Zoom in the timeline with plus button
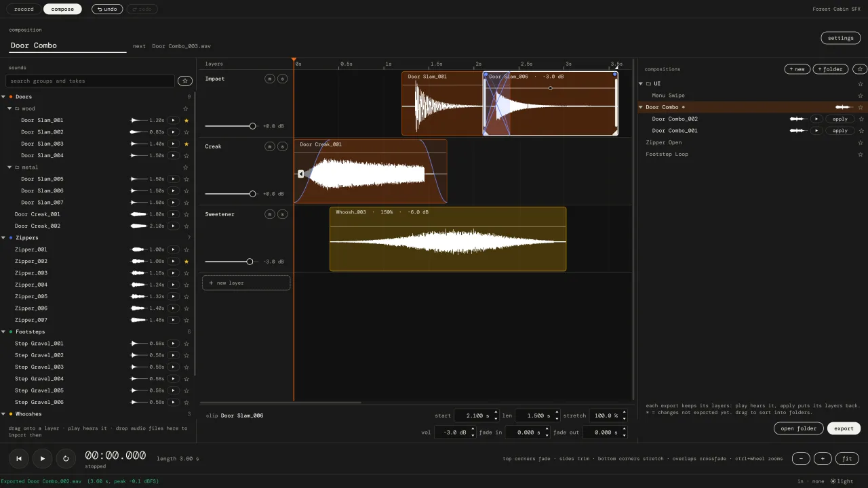The image size is (868, 488). pyautogui.click(x=823, y=458)
